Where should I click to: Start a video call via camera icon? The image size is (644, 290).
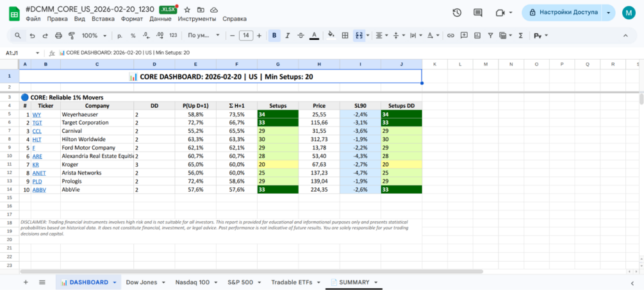[500, 13]
